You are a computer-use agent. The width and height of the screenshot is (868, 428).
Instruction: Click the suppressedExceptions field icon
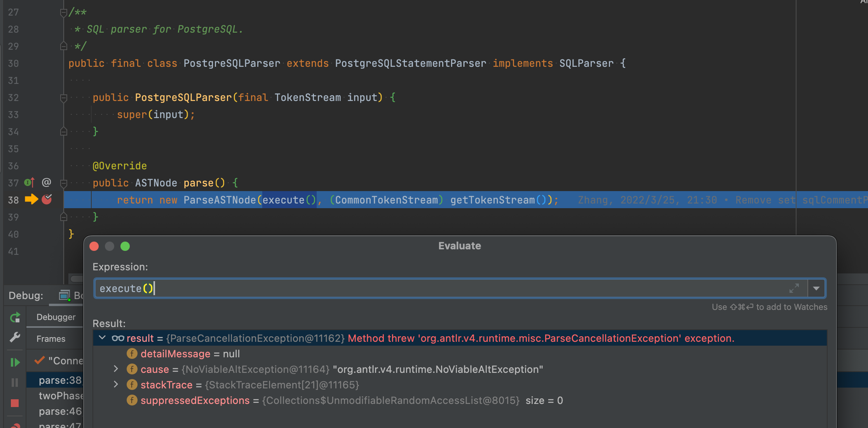(x=132, y=400)
